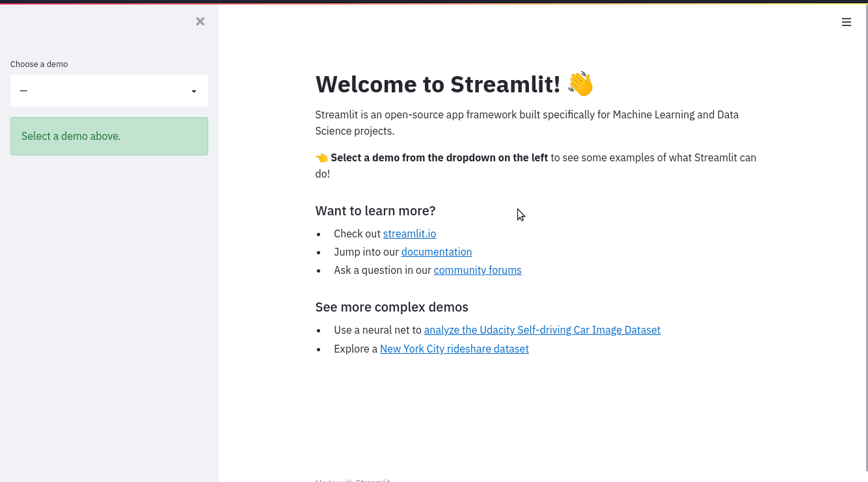This screenshot has width=868, height=482.
Task: Click the chevron on the demo selector
Action: click(x=193, y=90)
